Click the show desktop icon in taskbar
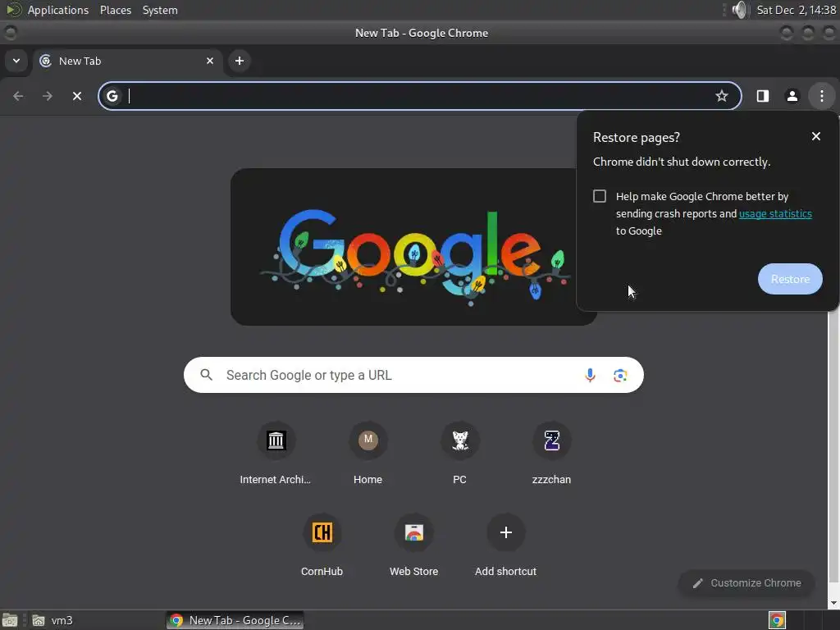Screen dimensions: 840x630 10,620
